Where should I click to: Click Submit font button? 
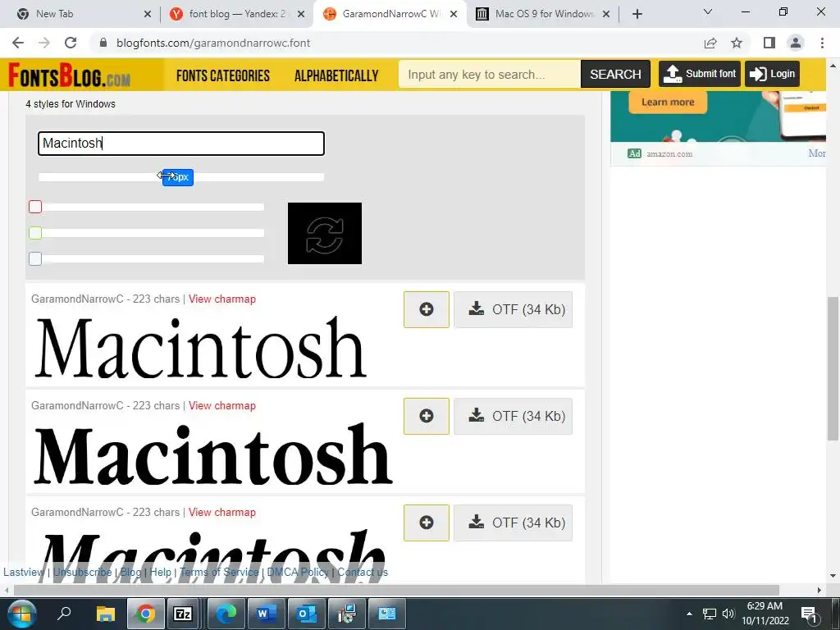[x=699, y=74]
